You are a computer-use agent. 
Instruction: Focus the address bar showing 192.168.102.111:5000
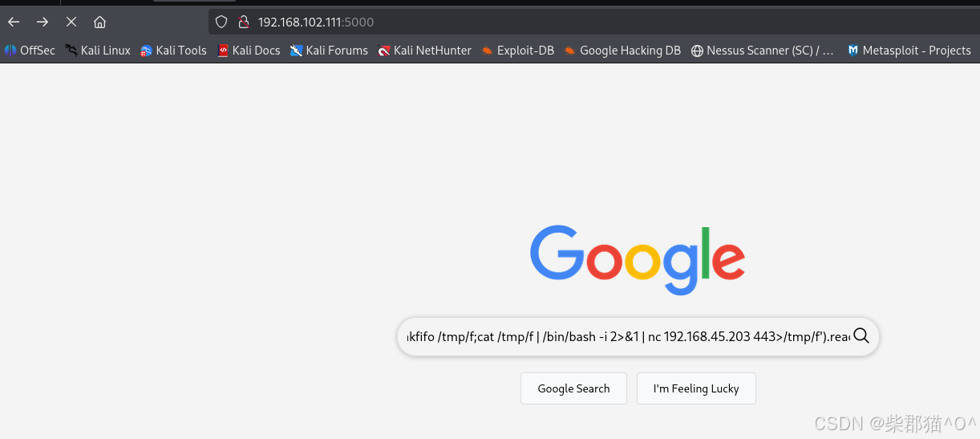click(593, 22)
